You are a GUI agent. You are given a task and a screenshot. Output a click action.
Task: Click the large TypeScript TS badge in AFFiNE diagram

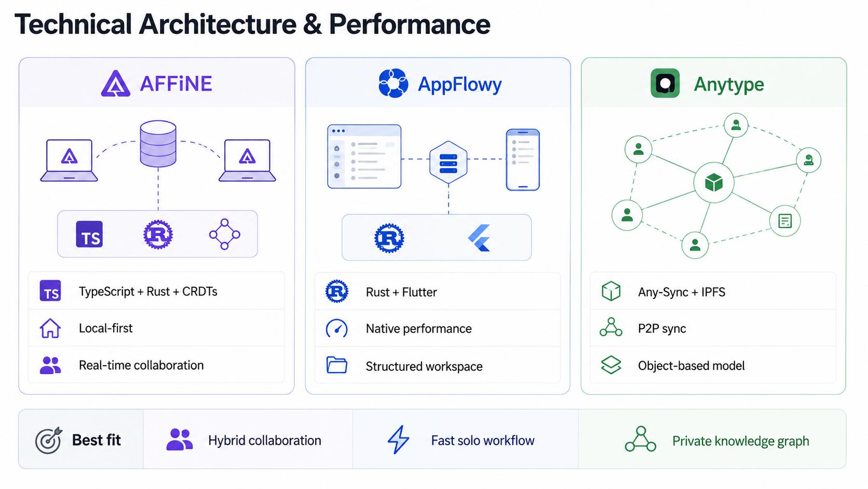[89, 234]
